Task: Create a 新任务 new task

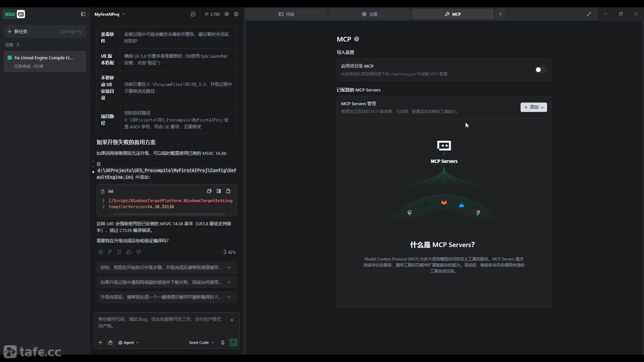Action: point(45,32)
